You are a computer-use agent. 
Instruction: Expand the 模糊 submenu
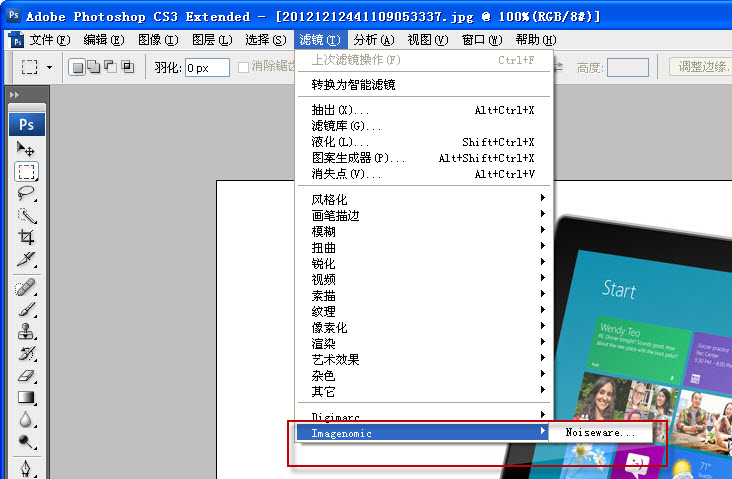(x=424, y=232)
